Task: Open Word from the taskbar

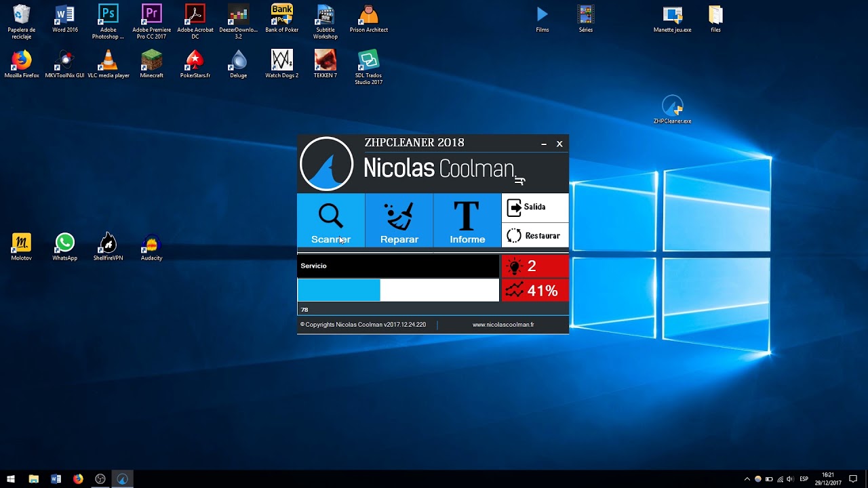Action: (x=56, y=479)
